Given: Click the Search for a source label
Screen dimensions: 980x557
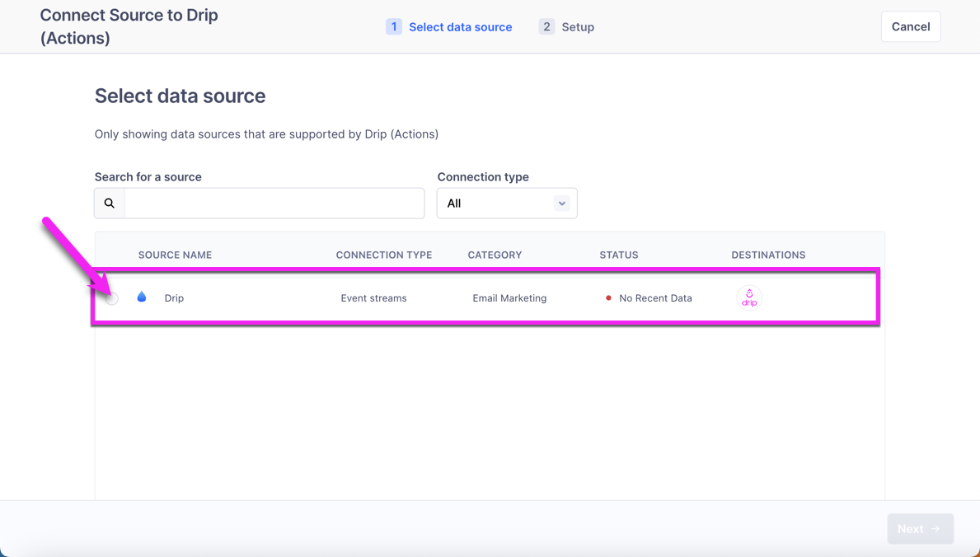Looking at the screenshot, I should point(148,177).
